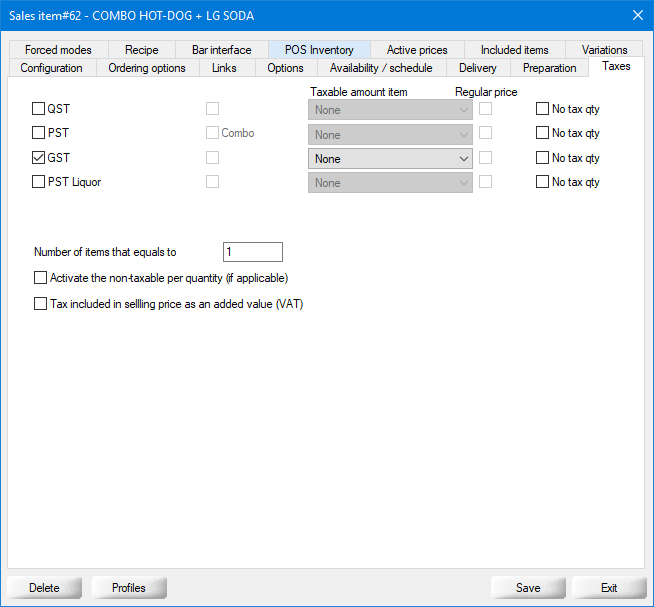Open the Variations tab

click(604, 50)
